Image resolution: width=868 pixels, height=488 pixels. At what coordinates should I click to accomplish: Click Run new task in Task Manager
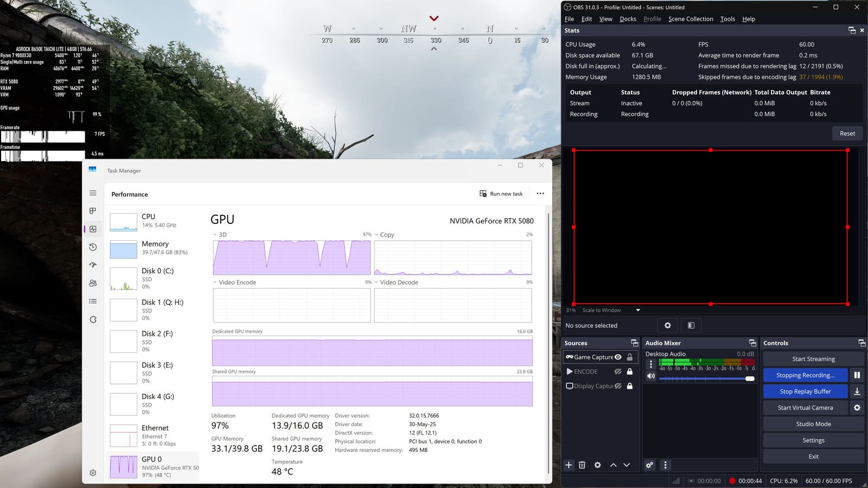click(x=501, y=194)
